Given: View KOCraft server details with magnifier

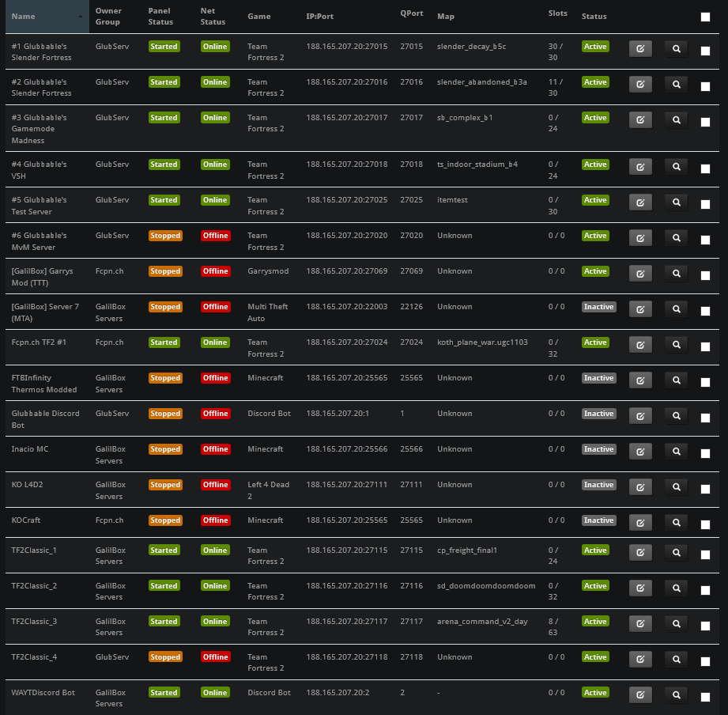Looking at the screenshot, I should (x=677, y=523).
